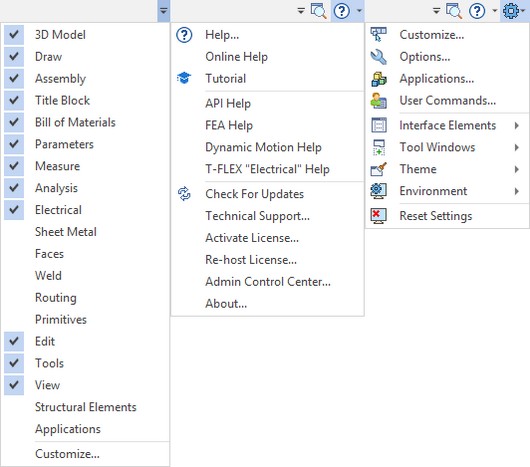530x467 pixels.
Task: Open Options via the wrench icon
Action: click(x=378, y=57)
